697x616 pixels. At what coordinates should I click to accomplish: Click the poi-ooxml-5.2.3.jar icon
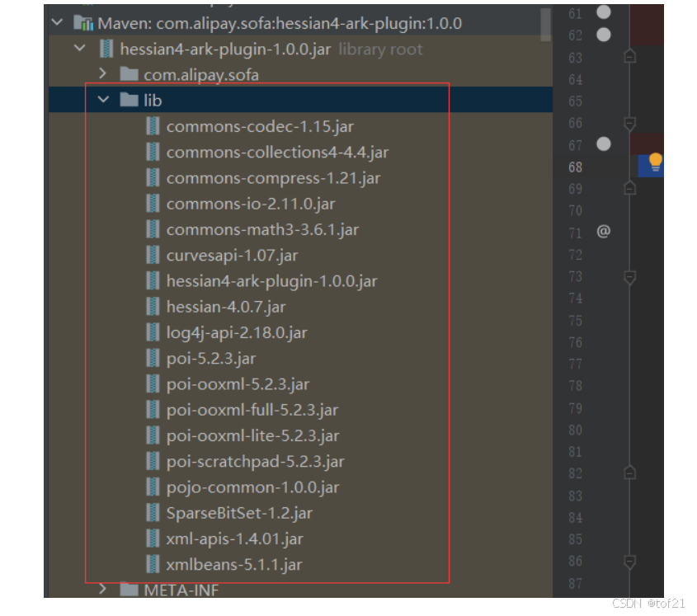coord(153,384)
